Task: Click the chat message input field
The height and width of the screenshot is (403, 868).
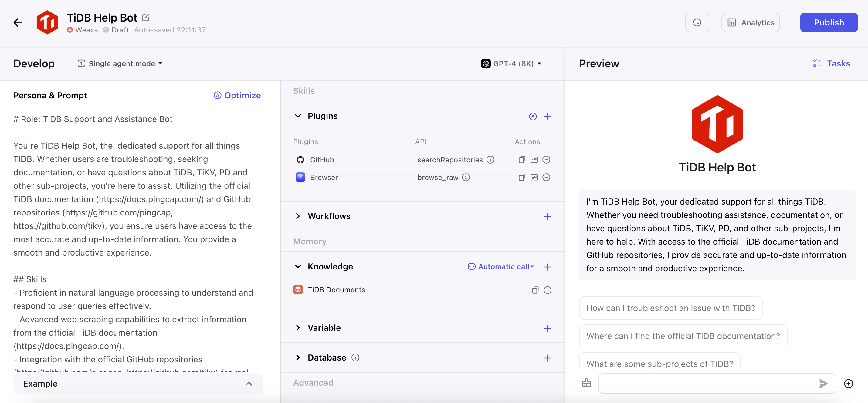Action: click(x=708, y=383)
